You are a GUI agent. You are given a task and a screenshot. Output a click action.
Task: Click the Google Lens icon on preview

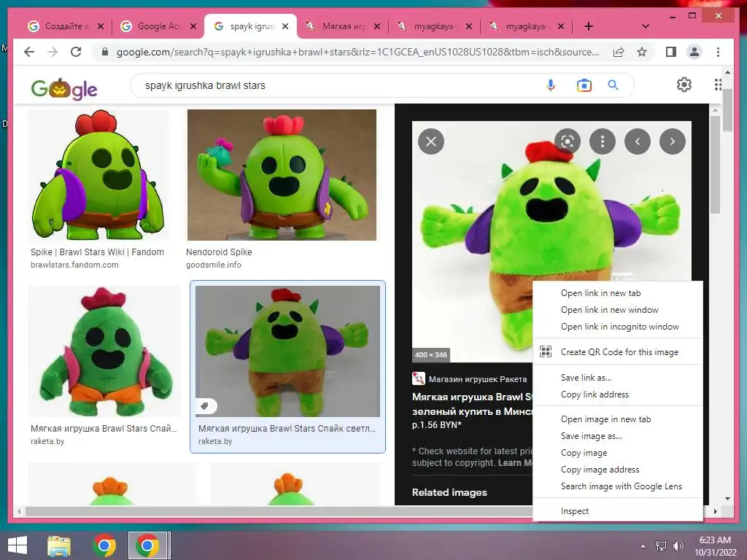(568, 141)
